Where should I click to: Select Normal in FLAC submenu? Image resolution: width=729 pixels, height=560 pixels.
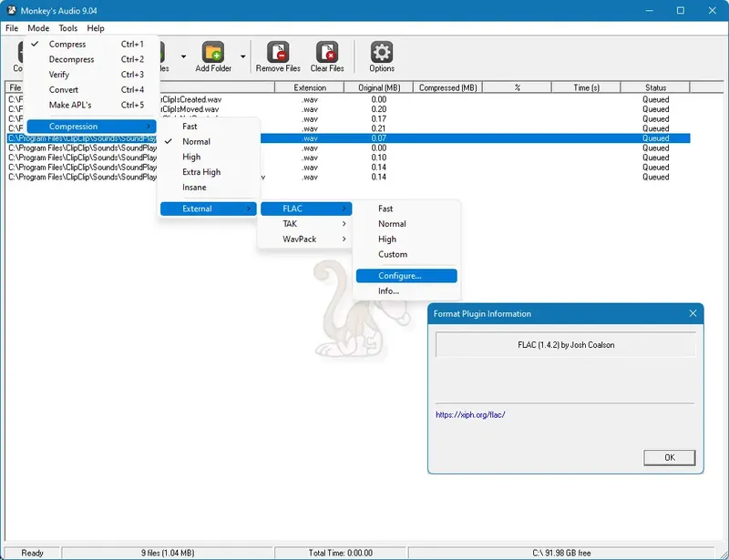(406, 224)
